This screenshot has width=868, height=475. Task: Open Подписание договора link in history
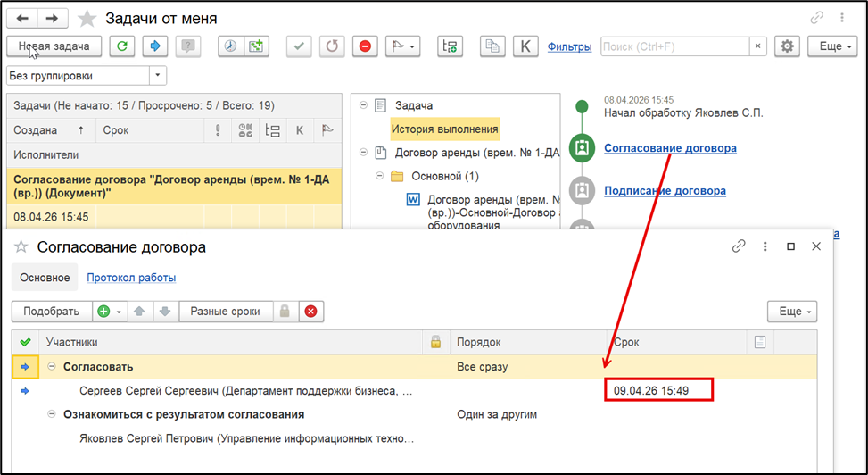click(x=665, y=191)
